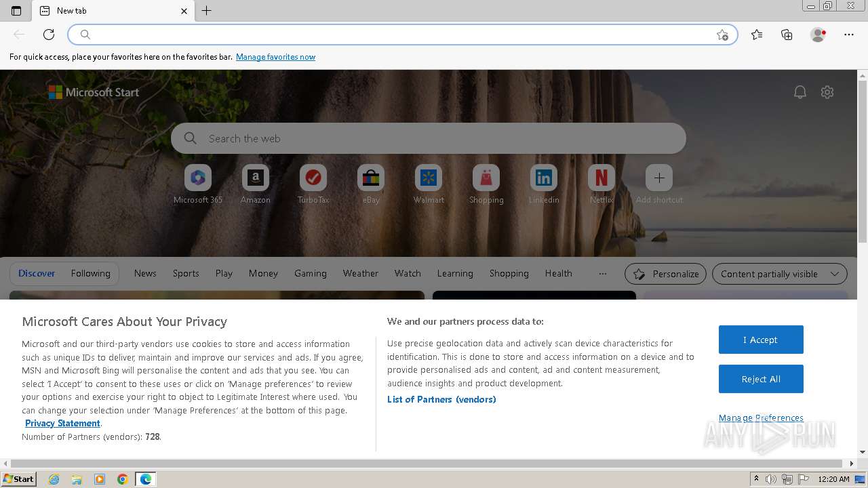Open the tab actions menu icon
The width and height of the screenshot is (868, 488).
[16, 11]
